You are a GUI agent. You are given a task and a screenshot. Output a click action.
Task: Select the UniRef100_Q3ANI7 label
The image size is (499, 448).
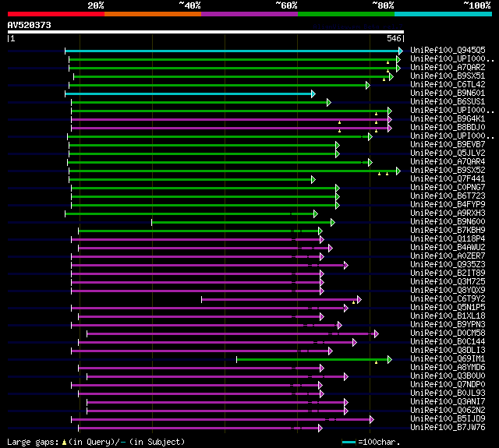pos(448,402)
